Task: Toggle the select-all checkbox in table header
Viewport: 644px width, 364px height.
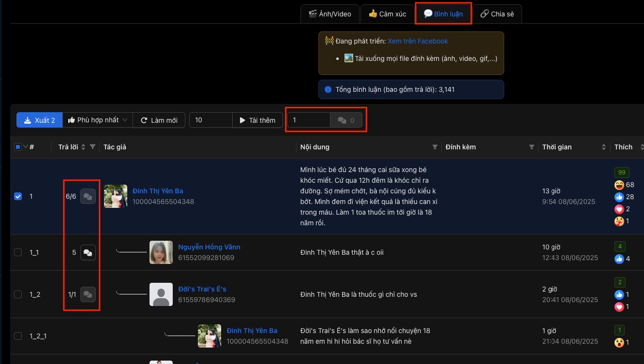Action: pos(18,147)
